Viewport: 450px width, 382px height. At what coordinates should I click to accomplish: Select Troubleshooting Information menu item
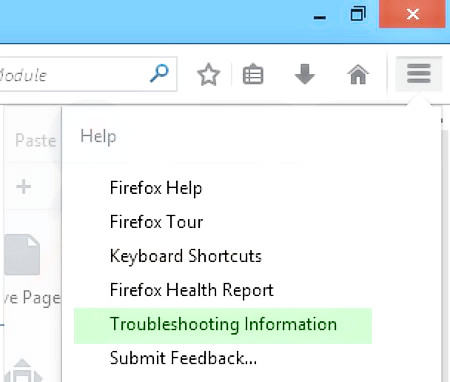pyautogui.click(x=223, y=326)
